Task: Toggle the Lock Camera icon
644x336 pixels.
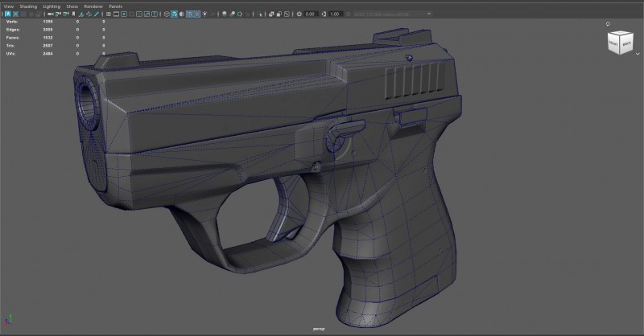Action: [58, 14]
